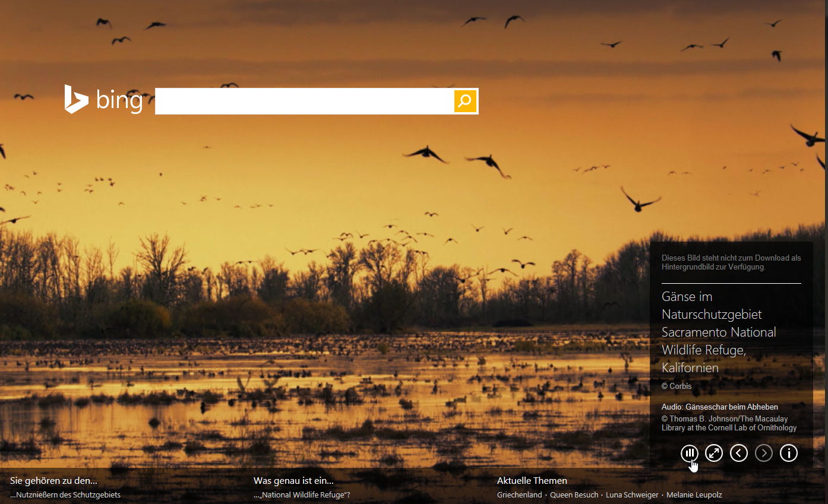Open the fullscreen image view icon
The height and width of the screenshot is (504, 828).
[714, 453]
